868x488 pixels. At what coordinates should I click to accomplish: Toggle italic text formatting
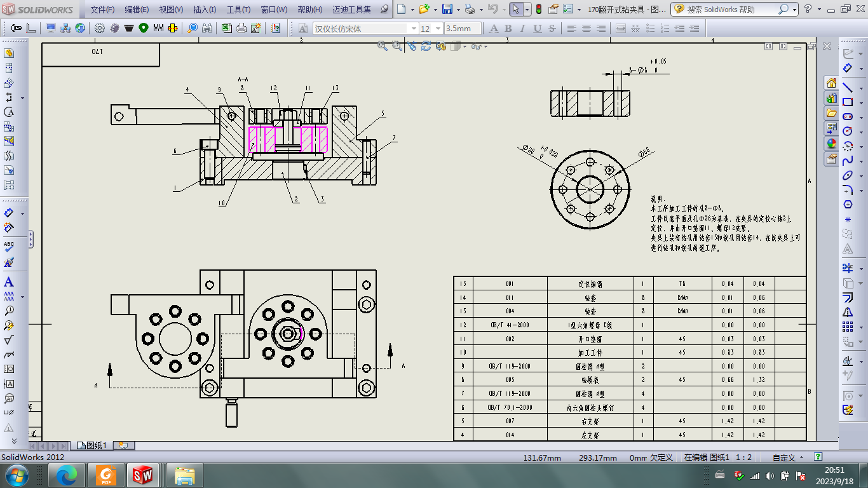tap(522, 29)
